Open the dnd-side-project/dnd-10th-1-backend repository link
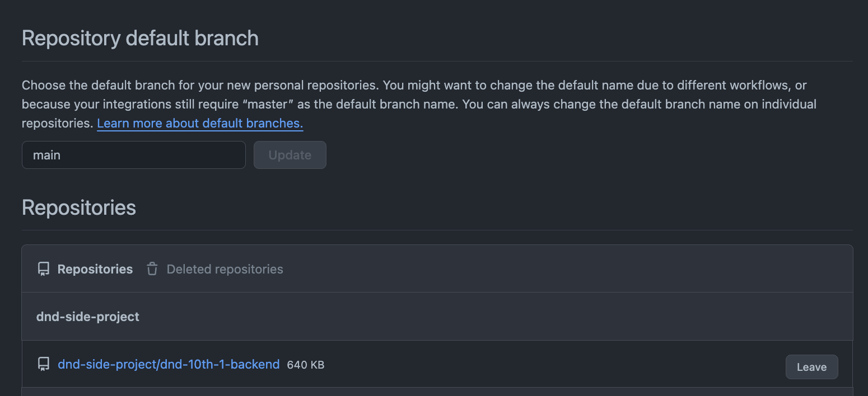This screenshot has height=396, width=868. 169,364
